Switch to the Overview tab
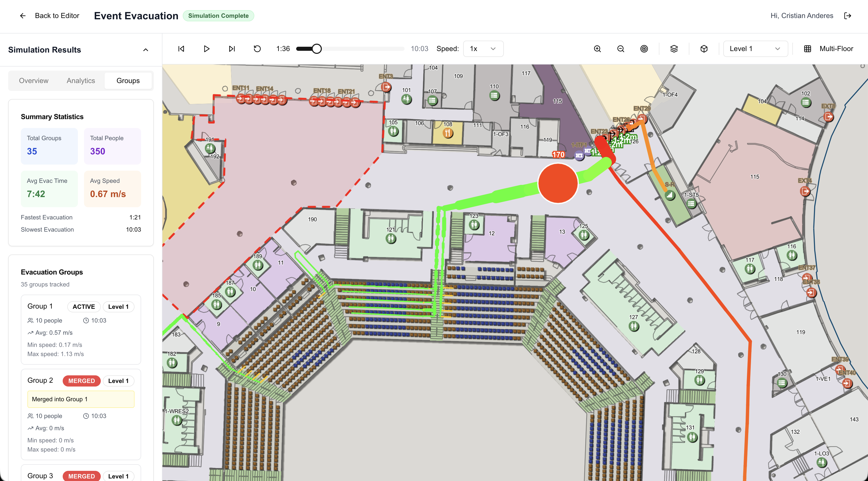This screenshot has width=868, height=481. [x=34, y=81]
